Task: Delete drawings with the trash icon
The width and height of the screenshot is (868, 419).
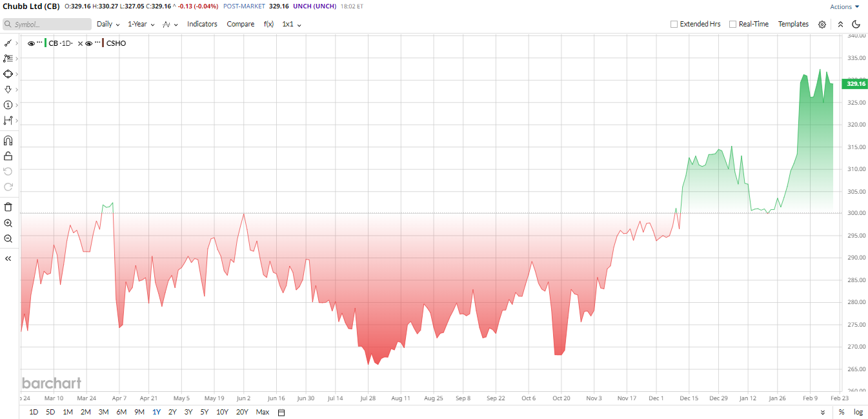Action: (x=8, y=207)
